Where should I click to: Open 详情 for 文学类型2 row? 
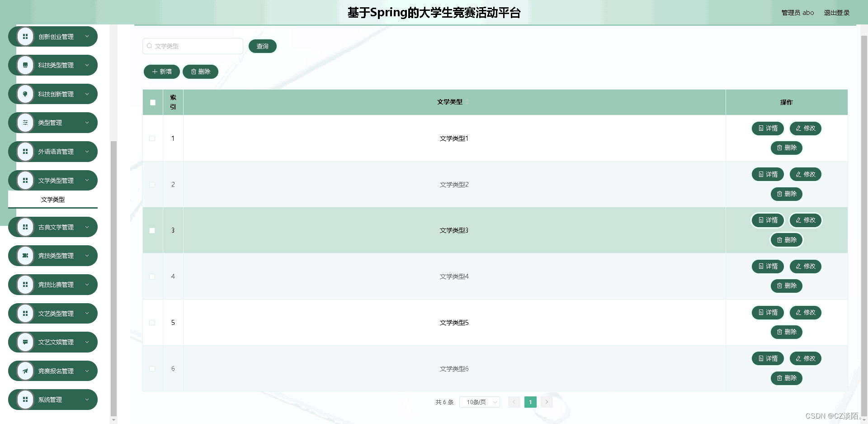point(768,175)
